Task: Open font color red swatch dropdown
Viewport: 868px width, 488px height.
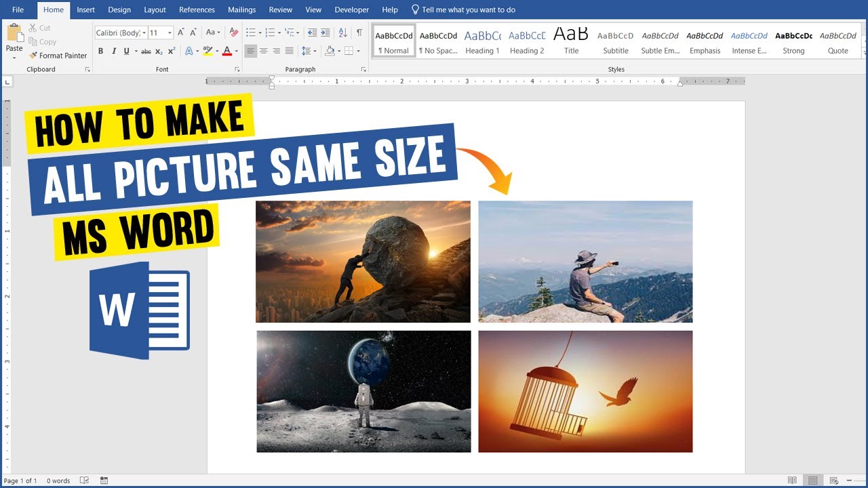Action: click(x=236, y=51)
